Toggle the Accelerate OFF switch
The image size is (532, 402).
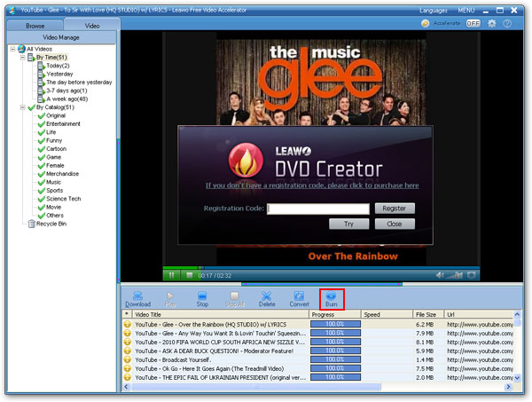(x=473, y=23)
